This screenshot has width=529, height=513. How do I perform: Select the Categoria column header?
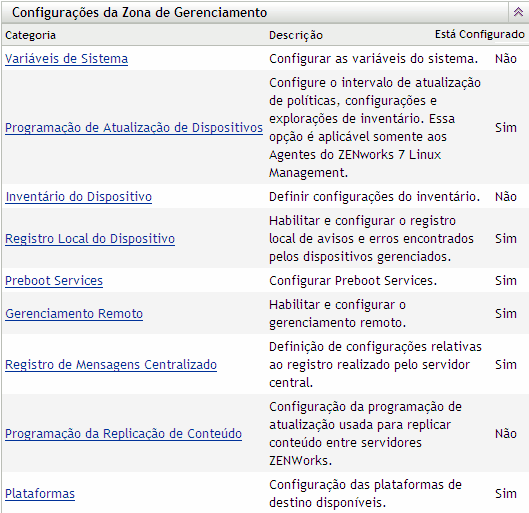[x=30, y=35]
